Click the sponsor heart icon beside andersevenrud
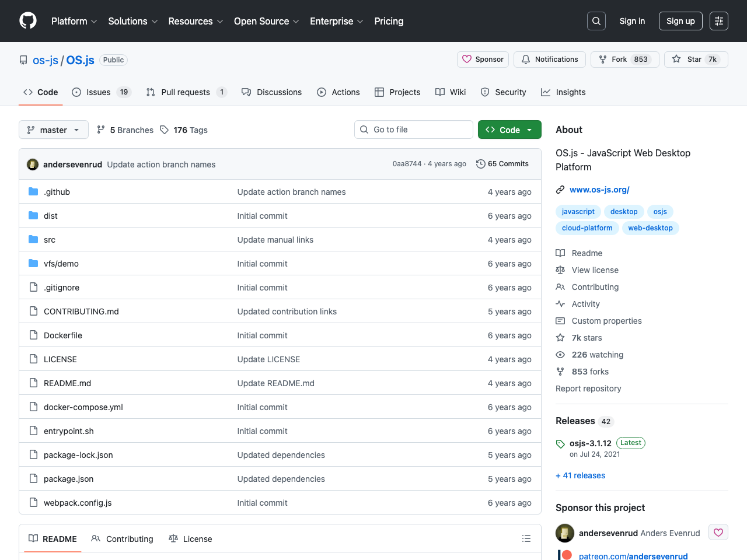Image resolution: width=747 pixels, height=560 pixels. 718,532
